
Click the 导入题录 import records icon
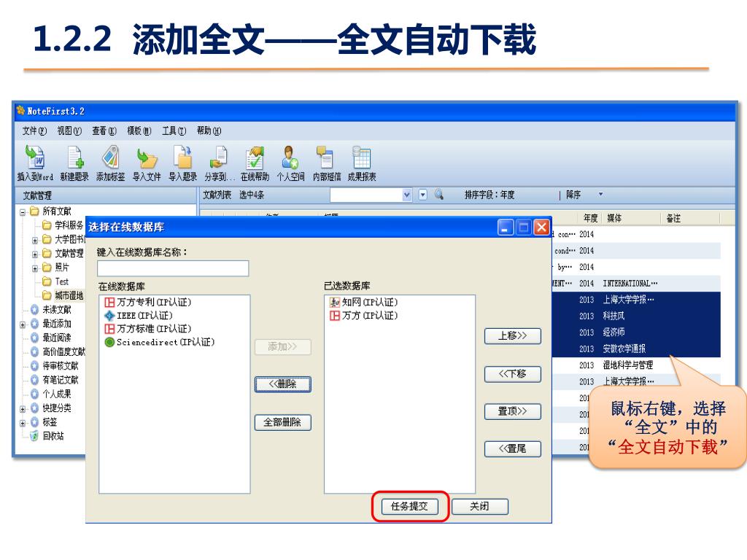pyautogui.click(x=183, y=163)
